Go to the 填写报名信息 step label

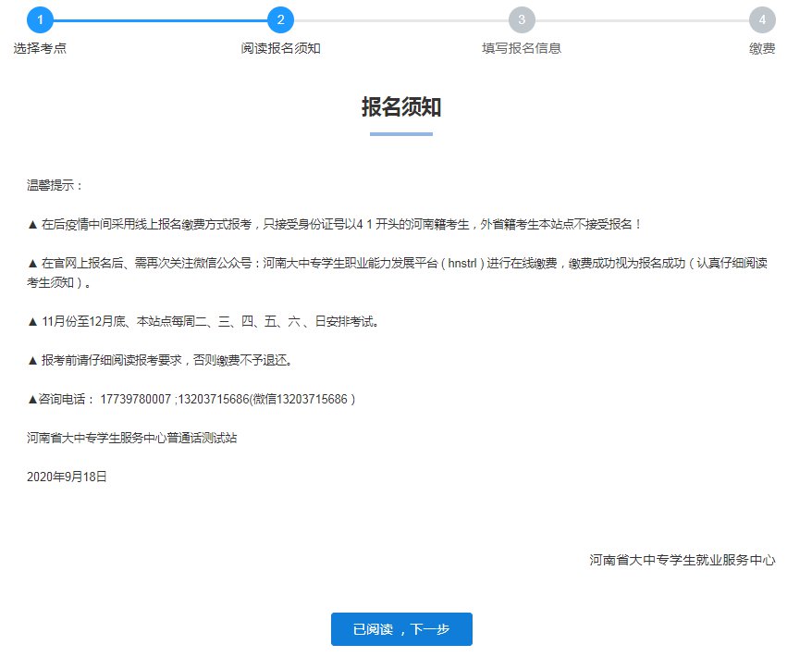tap(522, 48)
